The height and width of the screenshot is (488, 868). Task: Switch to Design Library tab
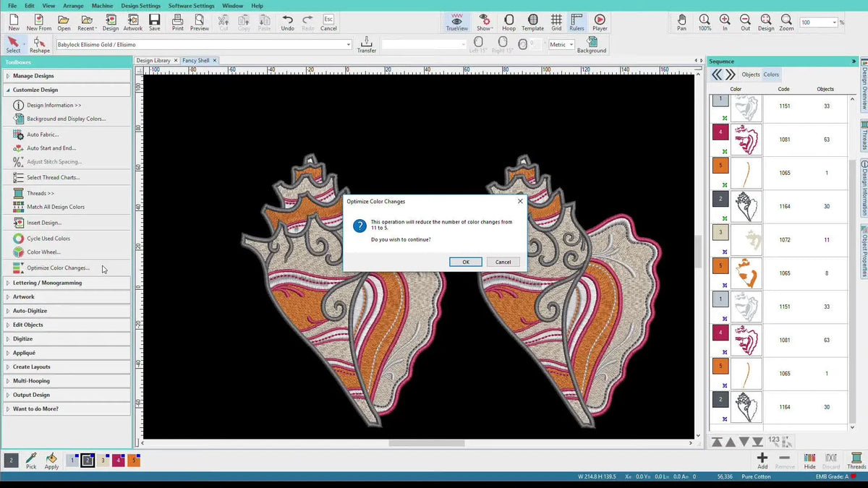coord(154,61)
